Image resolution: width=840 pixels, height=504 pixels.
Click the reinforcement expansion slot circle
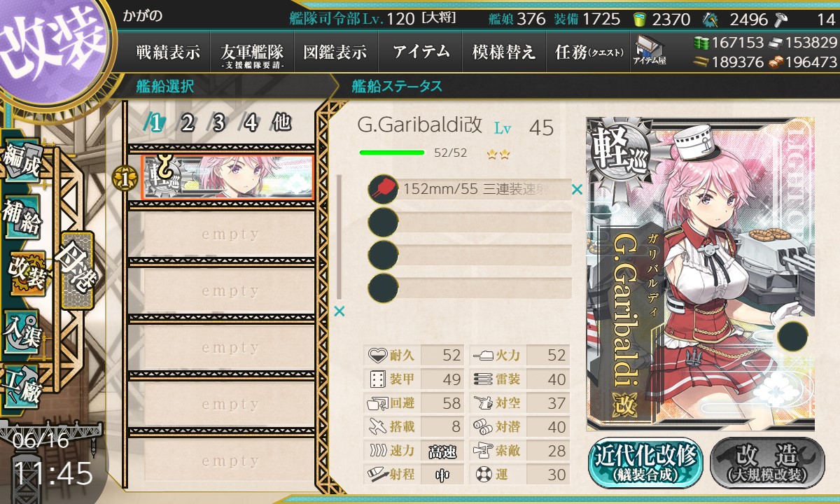[x=792, y=336]
